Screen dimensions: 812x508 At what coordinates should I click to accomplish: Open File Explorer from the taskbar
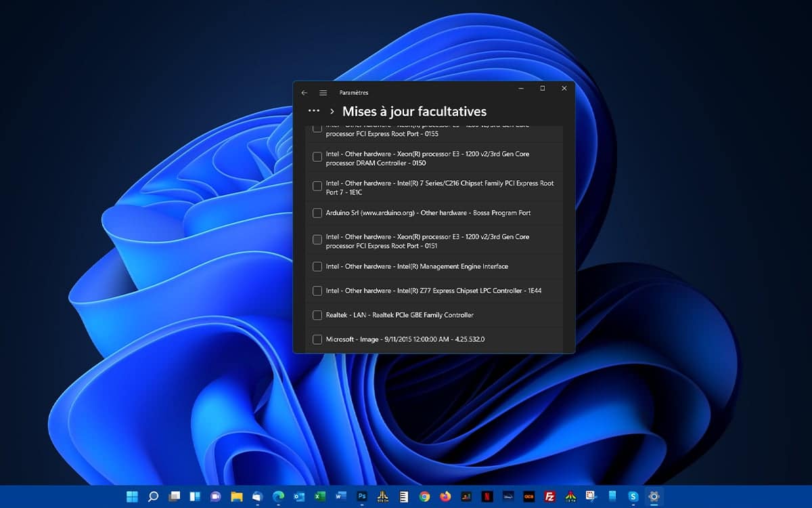tap(236, 496)
